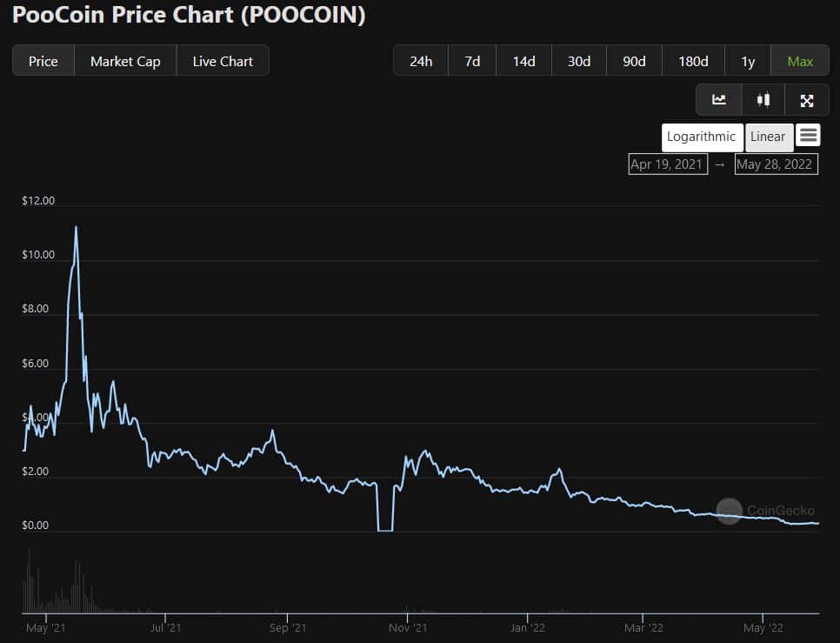Show the 1y price history
840x643 pixels.
click(x=748, y=61)
